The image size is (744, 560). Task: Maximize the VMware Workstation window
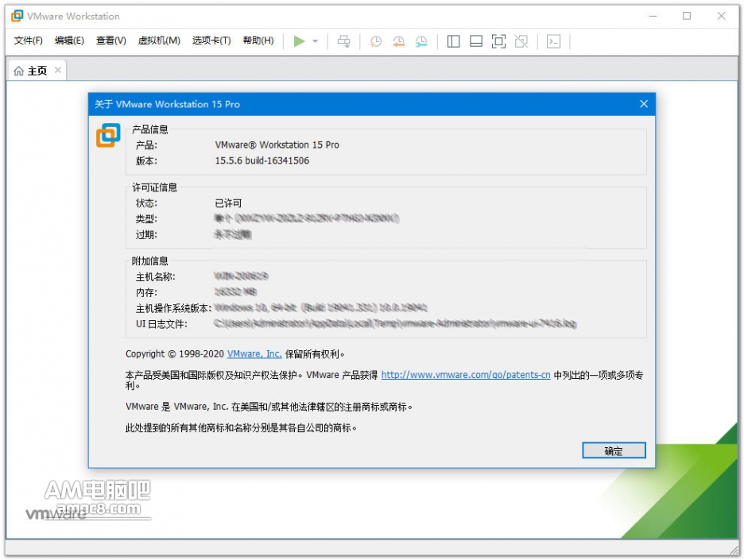click(687, 16)
